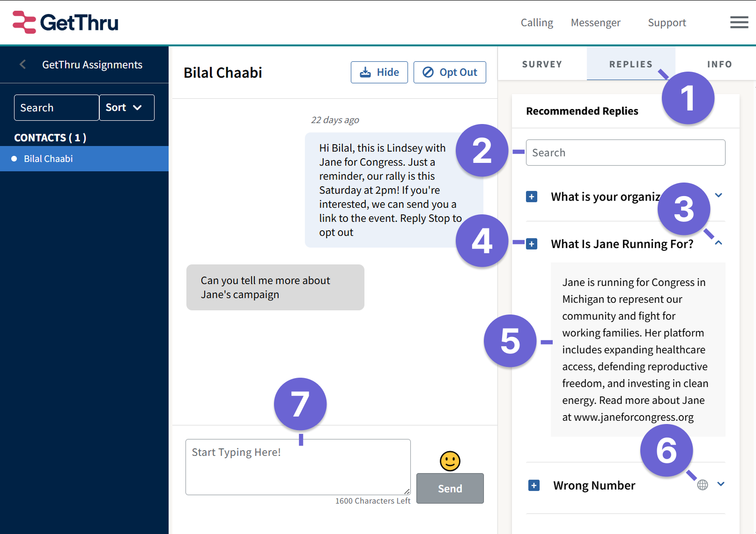
Task: Click the Bilal Chaabi conversation heading
Action: click(x=223, y=73)
